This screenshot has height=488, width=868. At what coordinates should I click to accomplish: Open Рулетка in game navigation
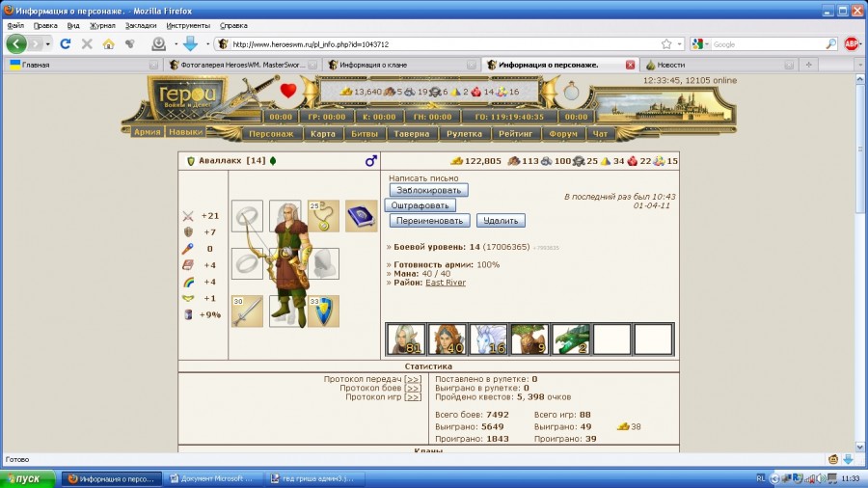(464, 133)
